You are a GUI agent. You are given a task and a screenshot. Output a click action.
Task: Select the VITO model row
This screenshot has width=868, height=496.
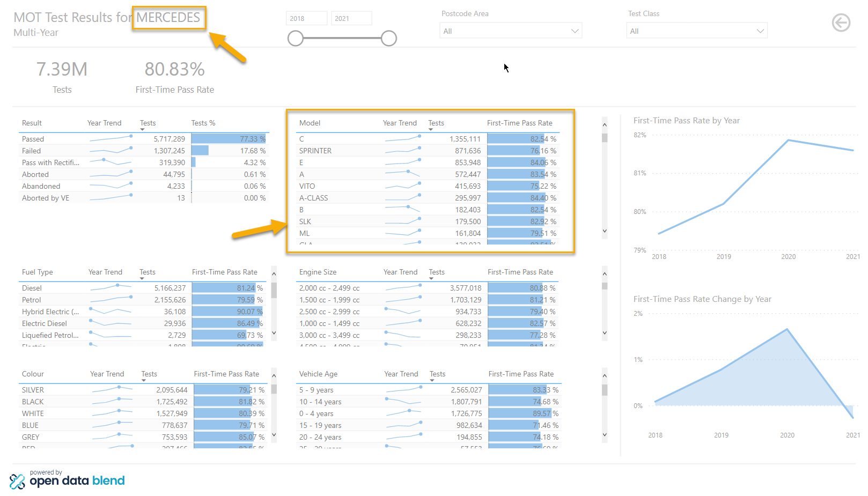pyautogui.click(x=428, y=186)
